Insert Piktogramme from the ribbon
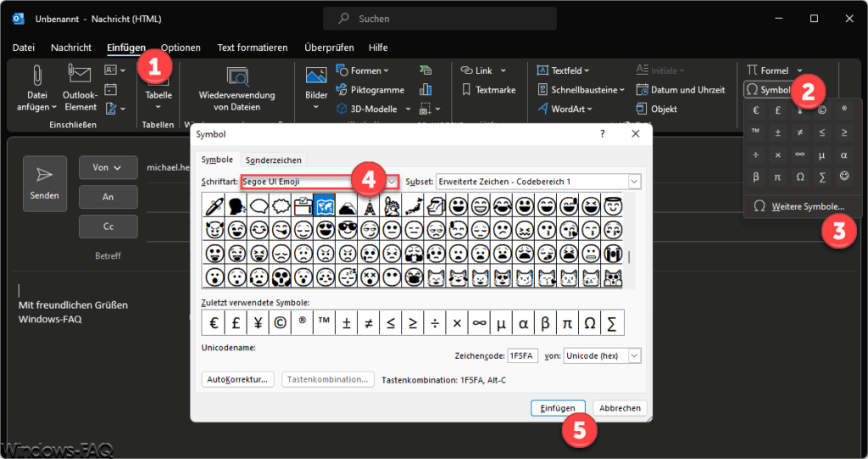The height and width of the screenshot is (459, 868). [x=370, y=90]
